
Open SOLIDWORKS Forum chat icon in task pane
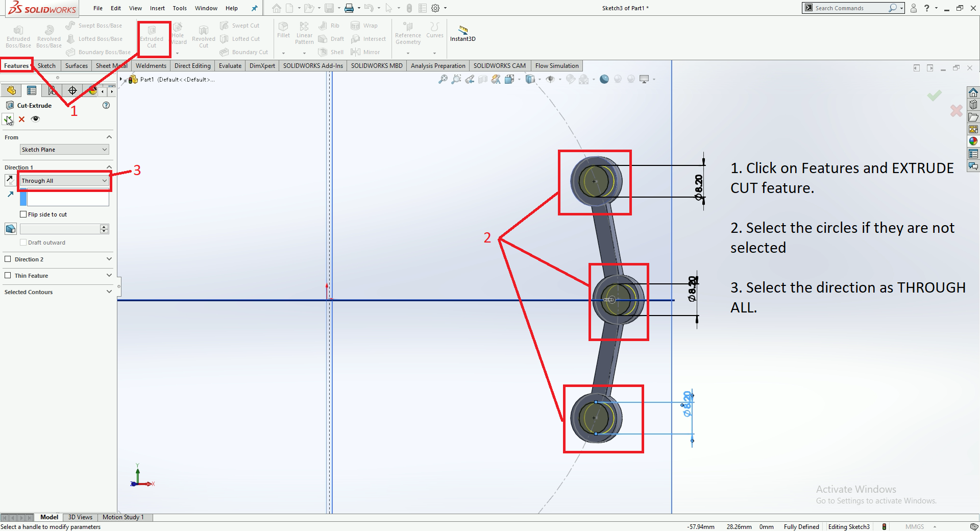(x=973, y=166)
